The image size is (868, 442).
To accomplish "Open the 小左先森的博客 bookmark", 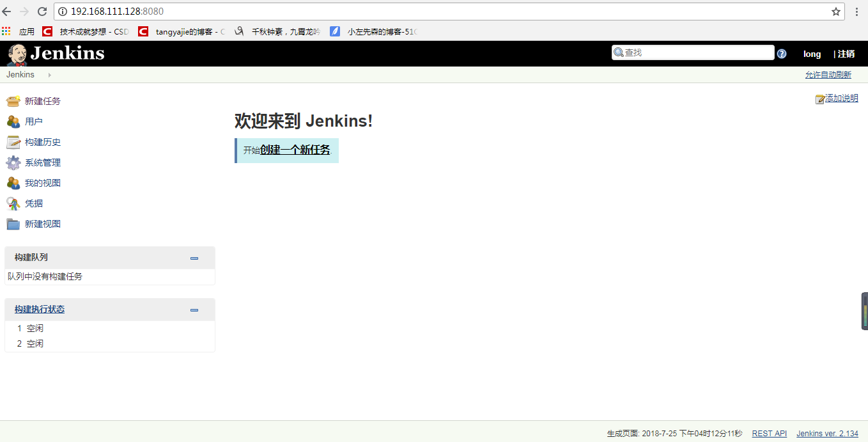I will coord(373,31).
